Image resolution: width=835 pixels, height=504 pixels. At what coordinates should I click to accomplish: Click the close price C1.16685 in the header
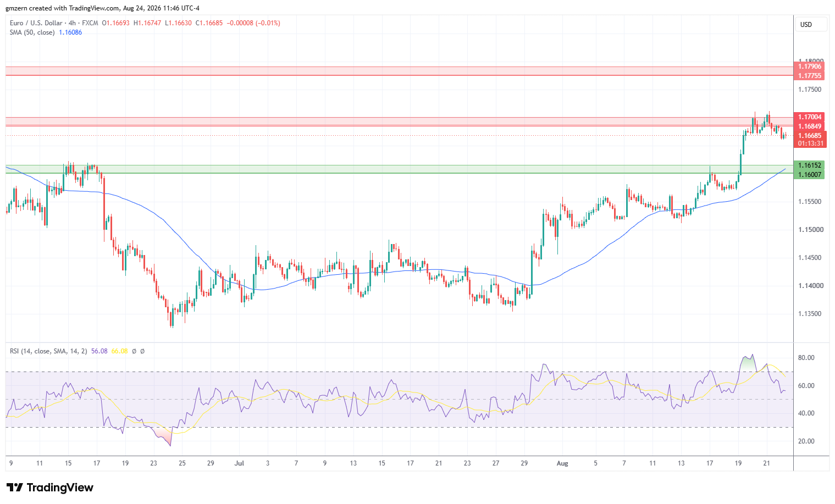209,23
